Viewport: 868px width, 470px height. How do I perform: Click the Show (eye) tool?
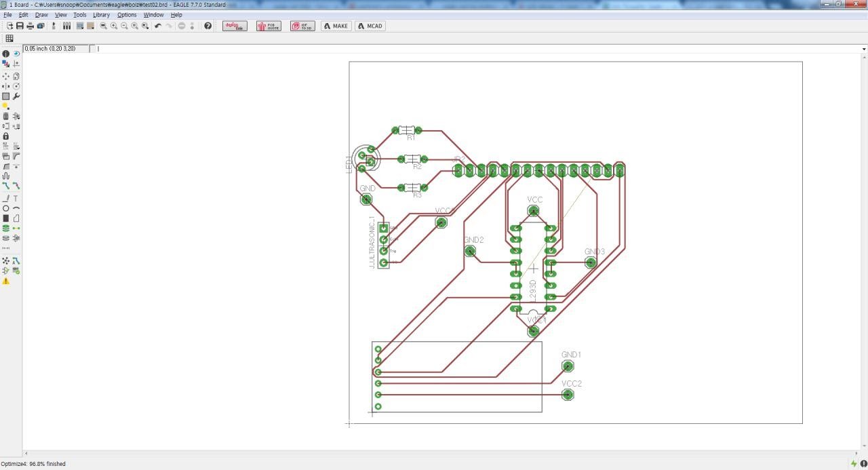[16, 54]
